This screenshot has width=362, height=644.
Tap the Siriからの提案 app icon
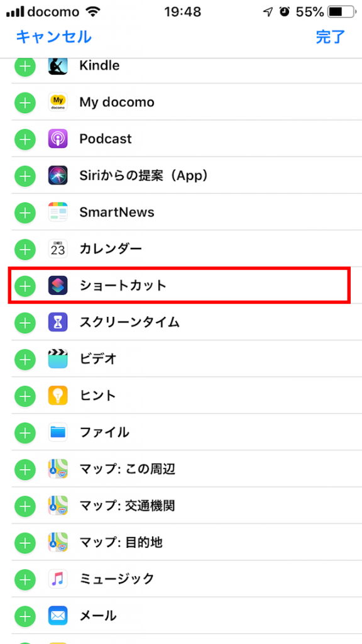coord(58,175)
